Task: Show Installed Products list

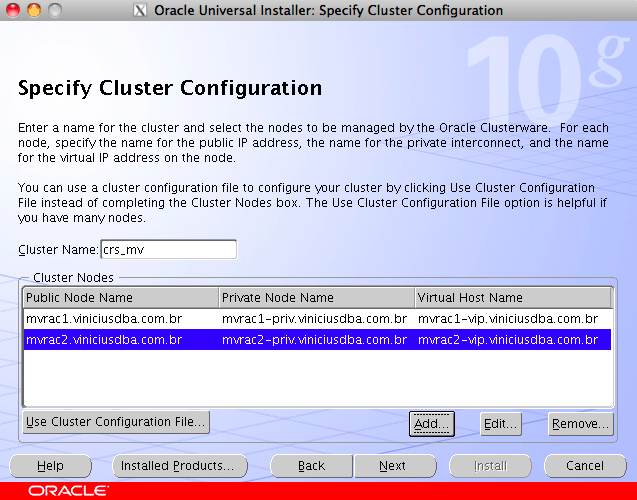Action: point(177,466)
